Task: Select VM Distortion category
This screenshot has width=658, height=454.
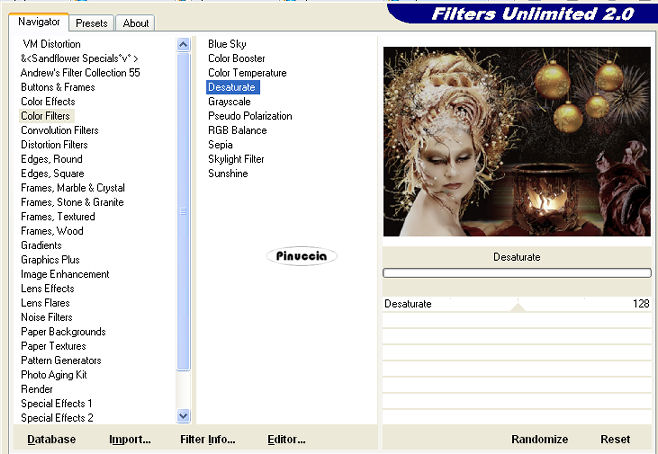Action: (52, 44)
